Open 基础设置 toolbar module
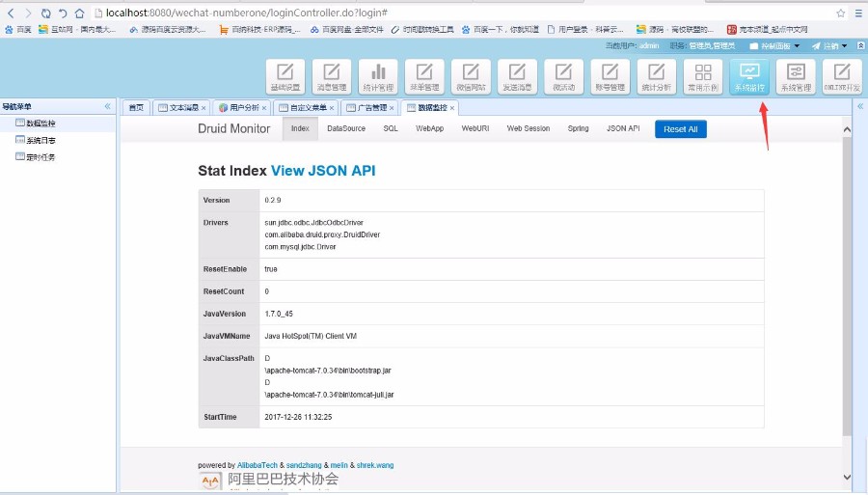Screen dimensions: 868x495 pyautogui.click(x=285, y=76)
